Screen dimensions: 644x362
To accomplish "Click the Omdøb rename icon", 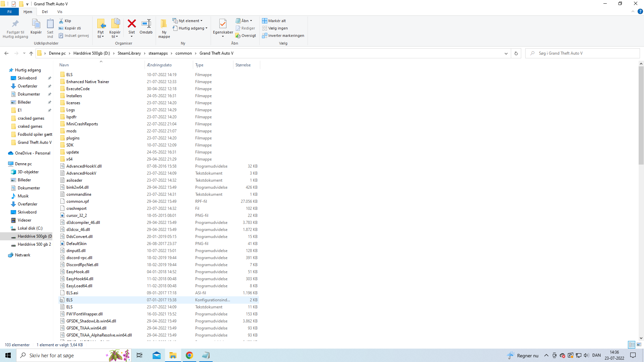I will click(146, 24).
